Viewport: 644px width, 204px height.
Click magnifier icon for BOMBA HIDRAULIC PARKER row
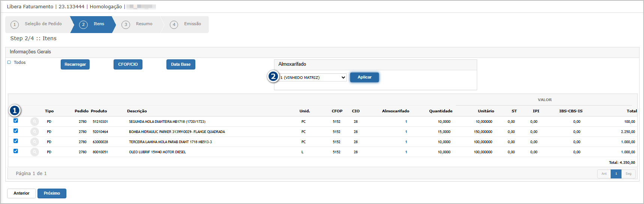(34, 132)
